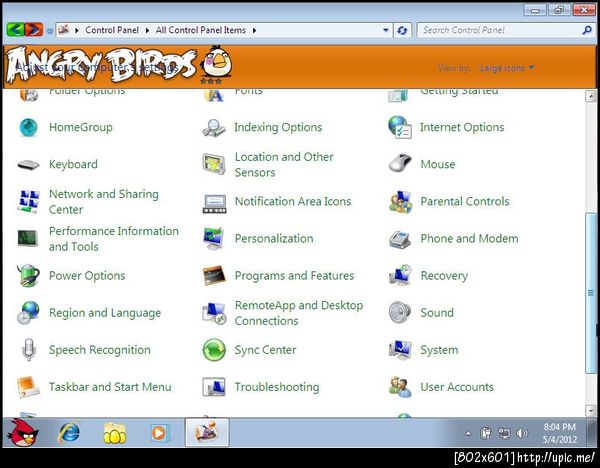Go back with the green arrow
Image resolution: width=600 pixels, height=468 pixels.
[16, 29]
